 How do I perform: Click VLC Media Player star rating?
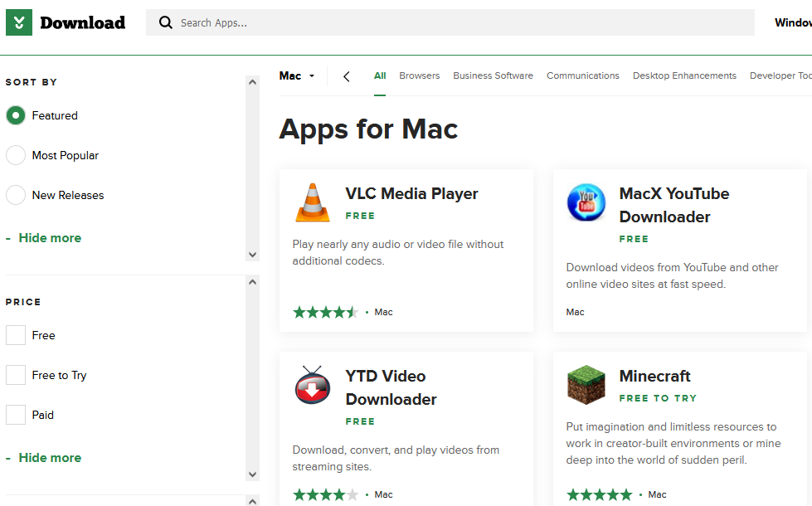[325, 312]
